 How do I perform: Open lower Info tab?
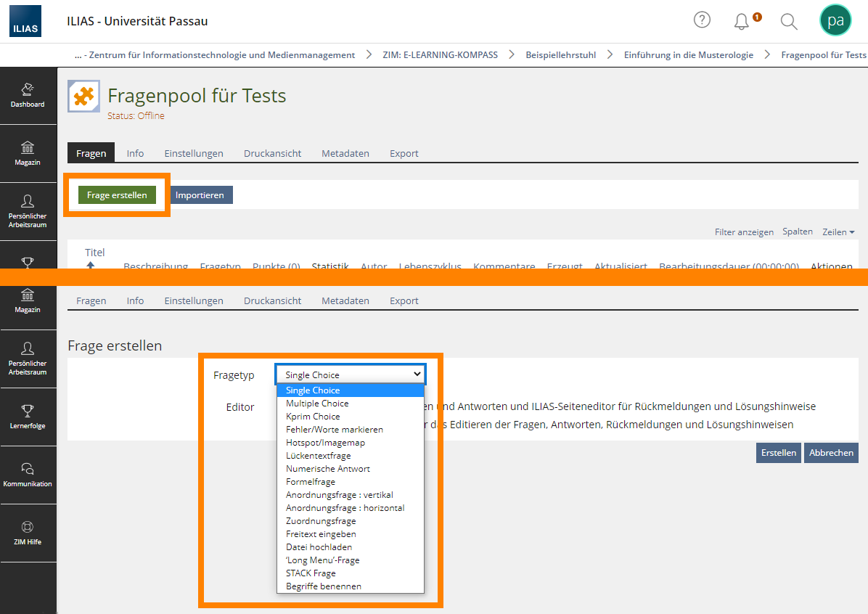135,300
